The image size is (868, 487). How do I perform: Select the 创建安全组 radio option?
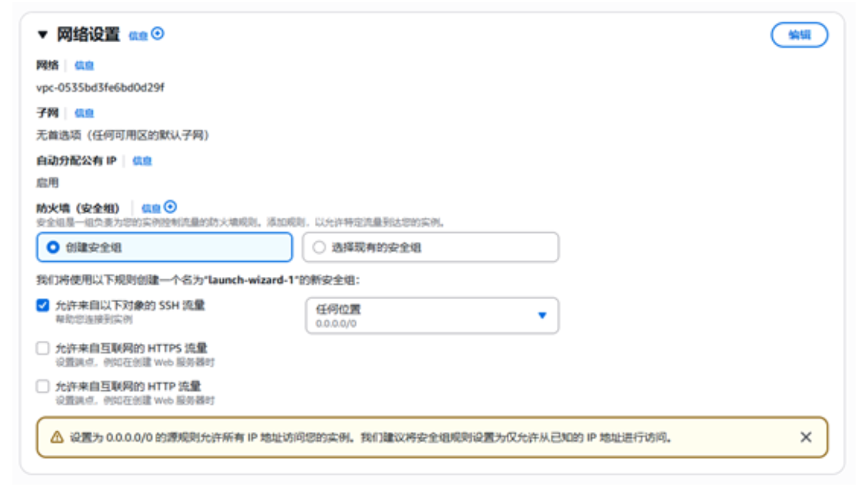click(x=53, y=248)
